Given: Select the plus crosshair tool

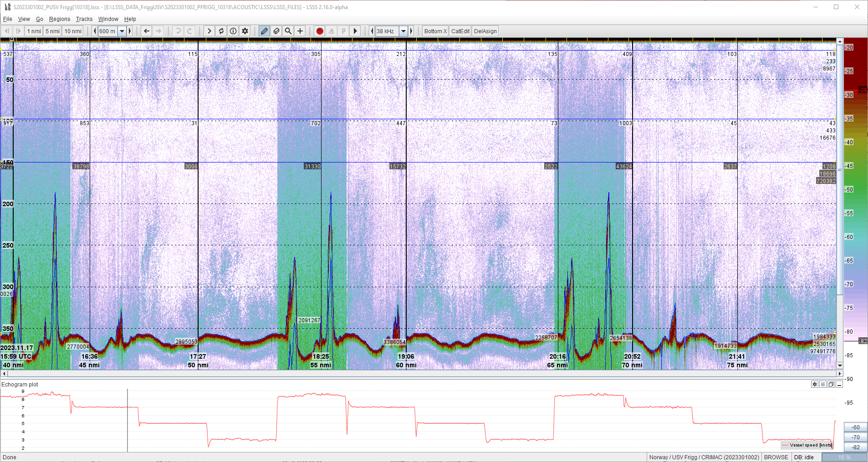Looking at the screenshot, I should (x=300, y=31).
